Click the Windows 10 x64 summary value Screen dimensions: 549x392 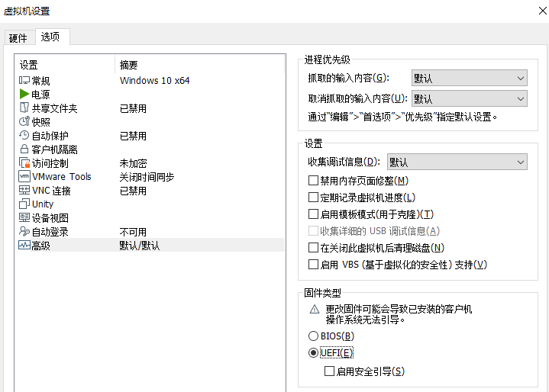(x=155, y=81)
